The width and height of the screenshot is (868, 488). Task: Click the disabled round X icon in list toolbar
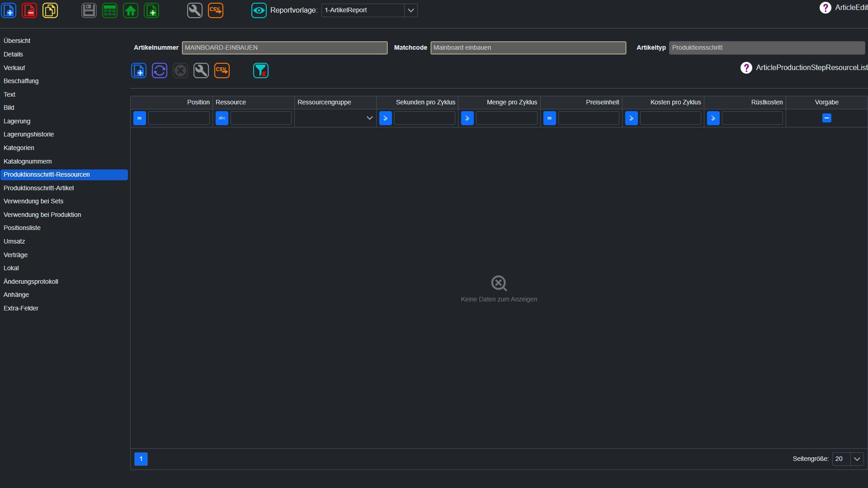pyautogui.click(x=180, y=70)
